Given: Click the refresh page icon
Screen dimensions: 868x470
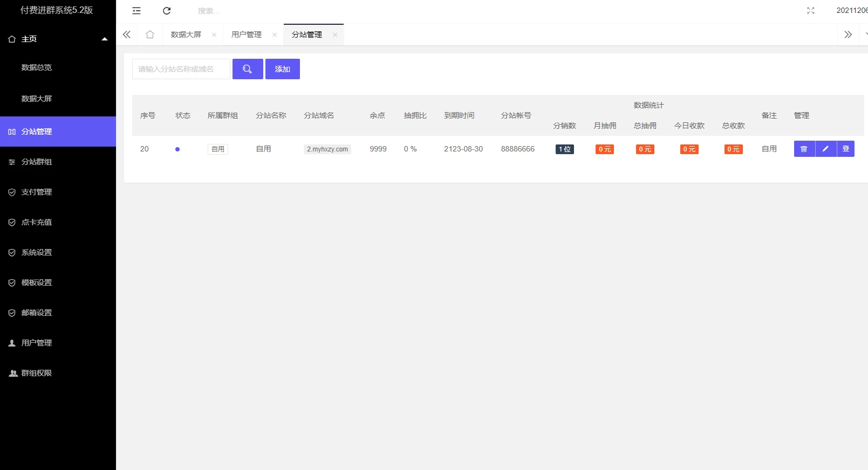Looking at the screenshot, I should (x=167, y=11).
